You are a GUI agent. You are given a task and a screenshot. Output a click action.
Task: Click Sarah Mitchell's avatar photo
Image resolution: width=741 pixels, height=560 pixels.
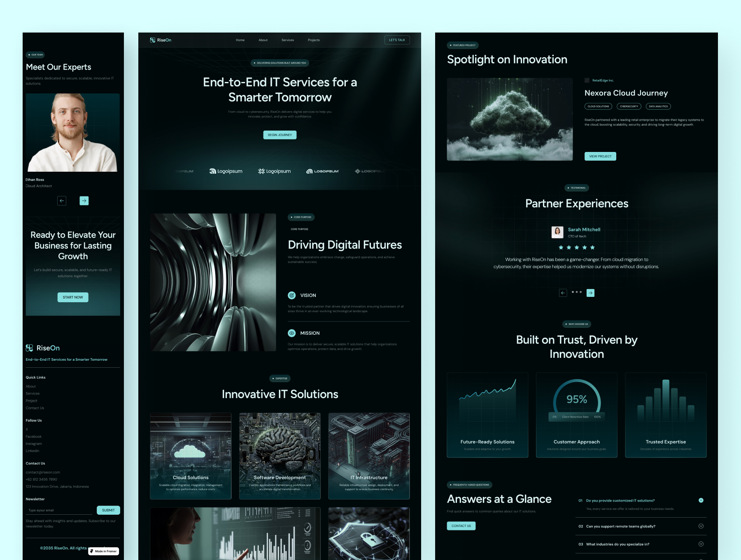(557, 232)
